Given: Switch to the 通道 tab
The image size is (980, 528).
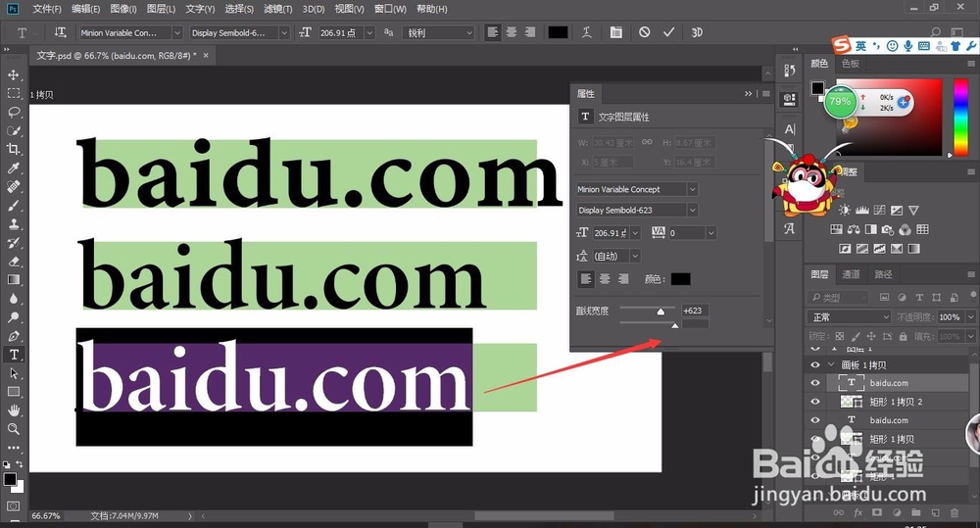Looking at the screenshot, I should coord(851,274).
